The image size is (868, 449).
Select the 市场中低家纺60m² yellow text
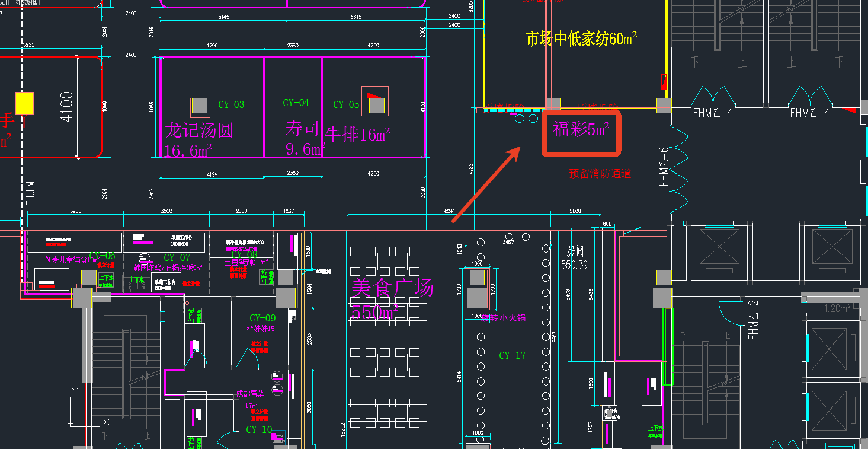581,39
